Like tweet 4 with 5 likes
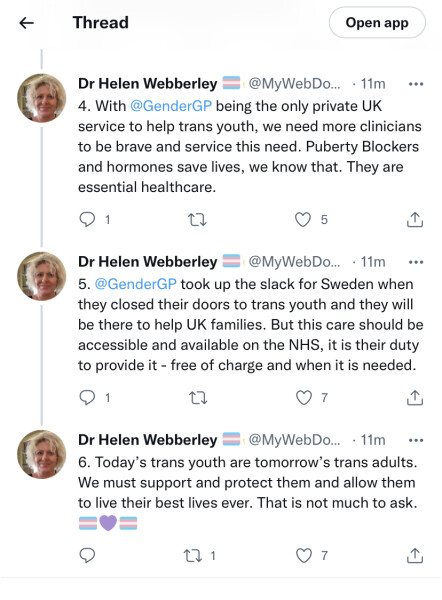 (303, 220)
